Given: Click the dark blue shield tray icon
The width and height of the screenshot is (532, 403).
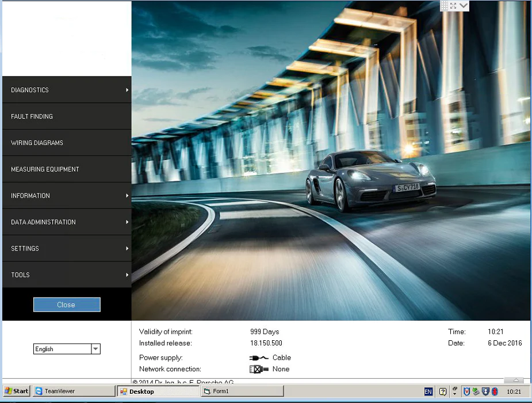Looking at the screenshot, I should click(485, 391).
